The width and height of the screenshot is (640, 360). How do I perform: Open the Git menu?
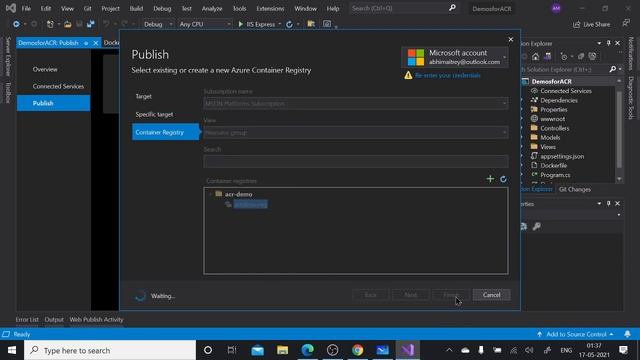[87, 8]
